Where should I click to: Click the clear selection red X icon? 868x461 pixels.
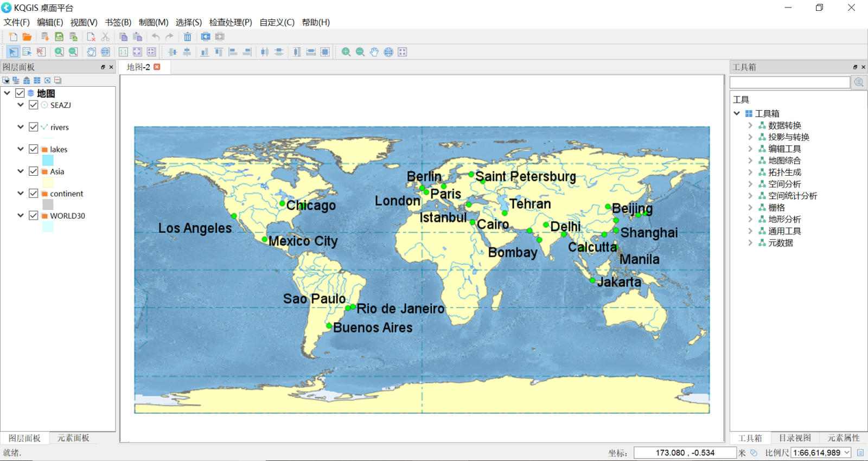41,52
